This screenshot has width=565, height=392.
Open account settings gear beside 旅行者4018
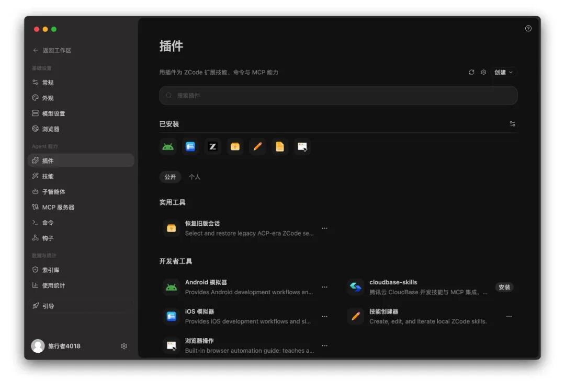(x=124, y=346)
